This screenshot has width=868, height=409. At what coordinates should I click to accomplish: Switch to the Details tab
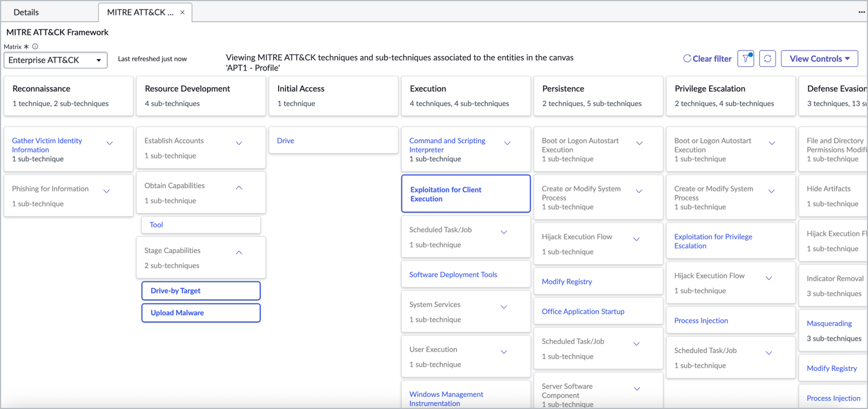pyautogui.click(x=26, y=12)
